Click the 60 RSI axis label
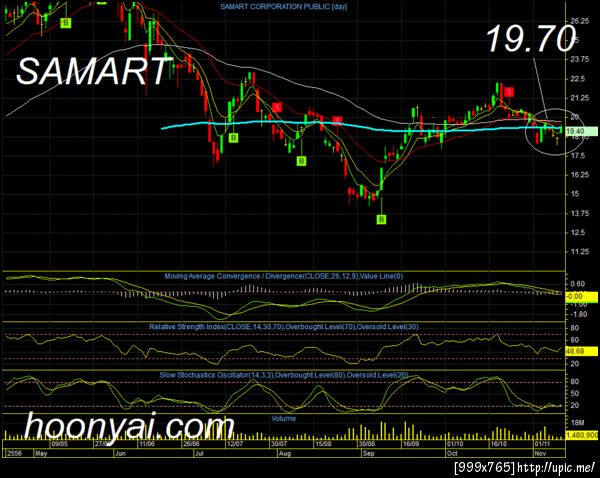 tap(575, 340)
